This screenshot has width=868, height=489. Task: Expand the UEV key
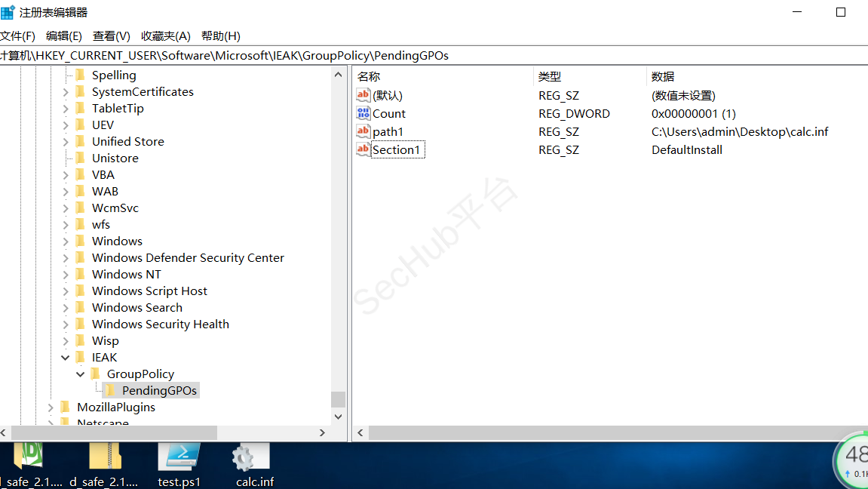pos(66,125)
